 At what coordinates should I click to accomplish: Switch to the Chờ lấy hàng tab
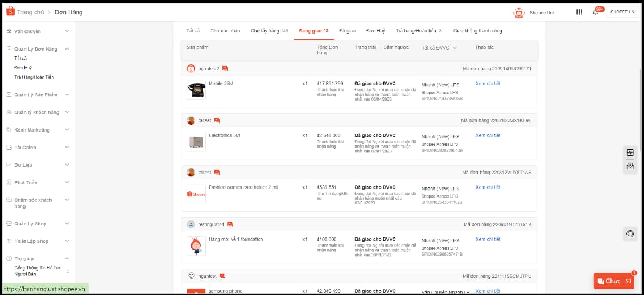[269, 31]
